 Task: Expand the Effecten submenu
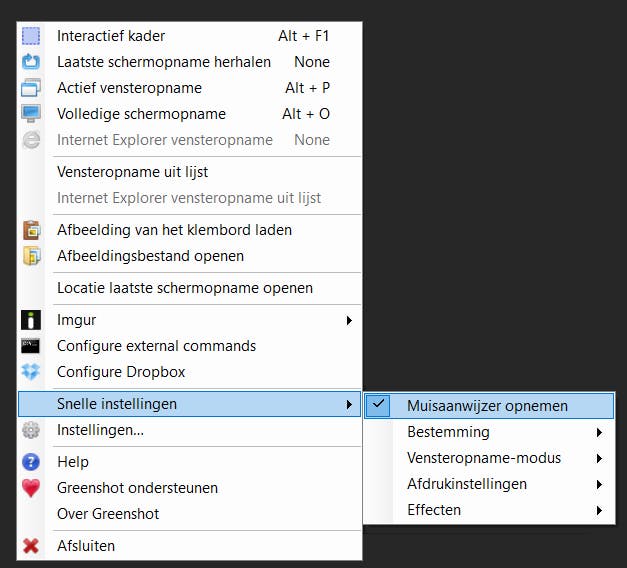click(x=434, y=510)
